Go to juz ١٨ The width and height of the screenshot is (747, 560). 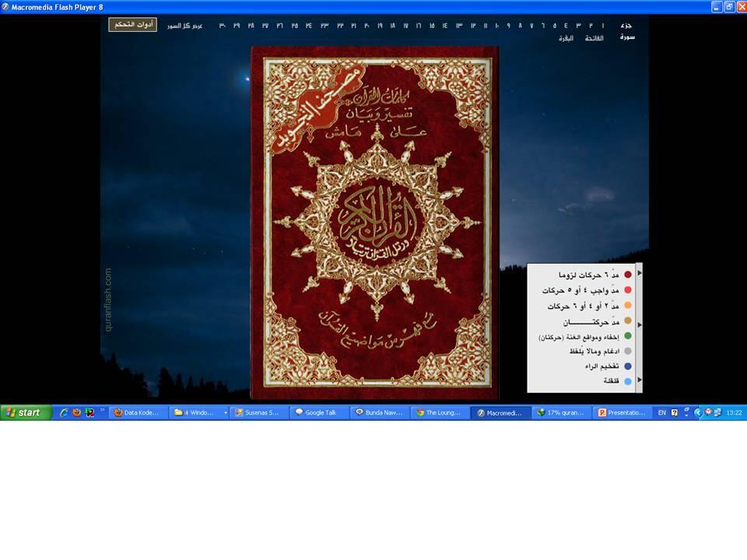pos(393,26)
